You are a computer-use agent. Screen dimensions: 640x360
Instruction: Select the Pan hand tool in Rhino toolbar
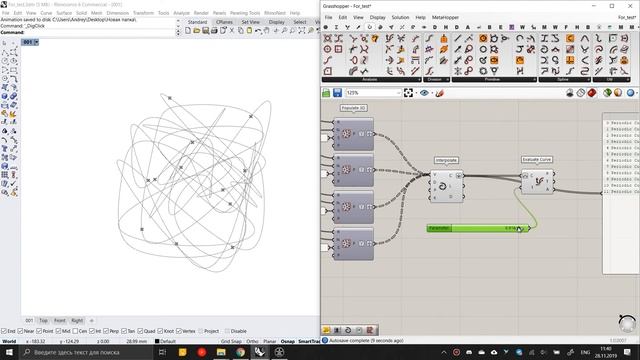267,31
